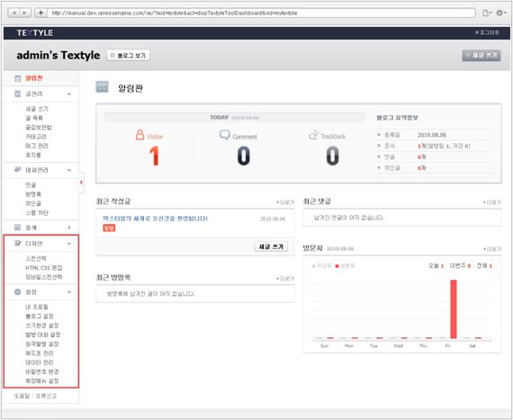Open the welcome post link under 최근 작성글
Screen dimensions: 513x420
(x=156, y=219)
